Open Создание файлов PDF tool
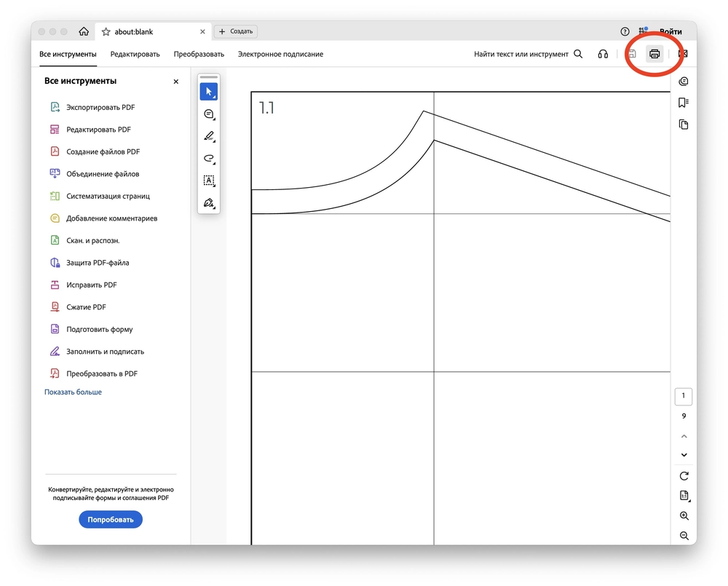The height and width of the screenshot is (586, 728). 94,152
